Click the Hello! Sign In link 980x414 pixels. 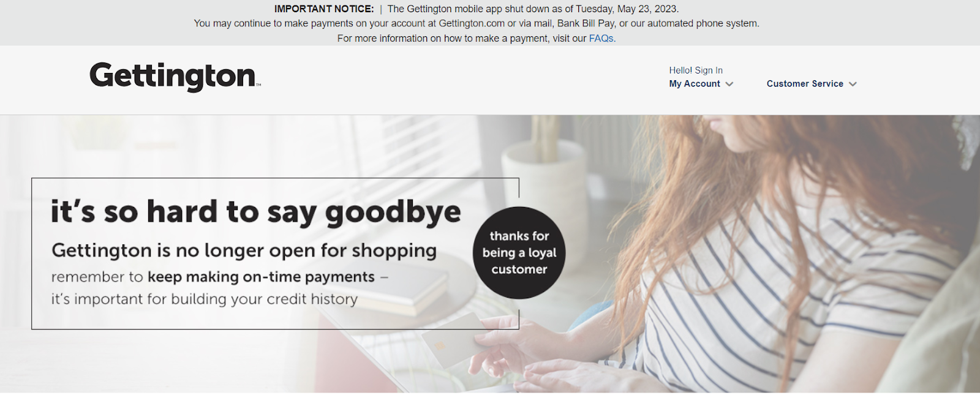(696, 70)
